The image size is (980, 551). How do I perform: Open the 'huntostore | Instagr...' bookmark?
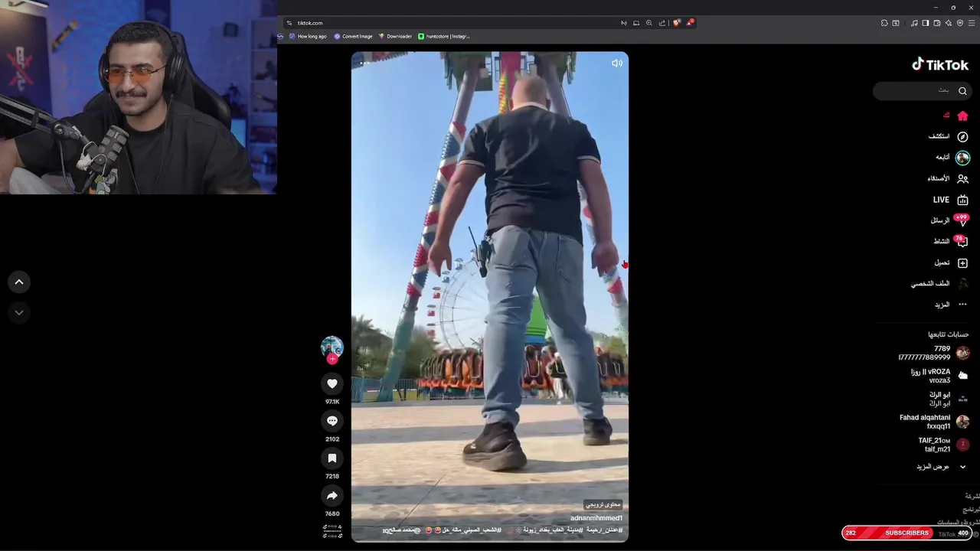coord(444,36)
